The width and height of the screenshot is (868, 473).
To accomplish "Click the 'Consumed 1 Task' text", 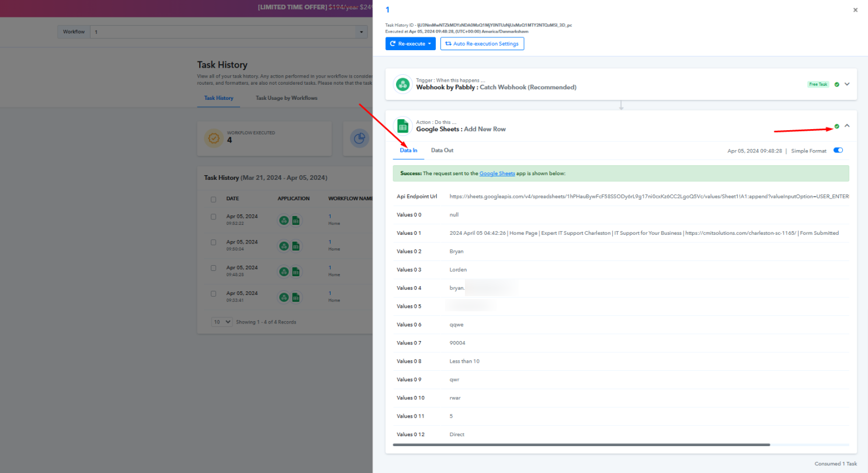I will [x=836, y=464].
